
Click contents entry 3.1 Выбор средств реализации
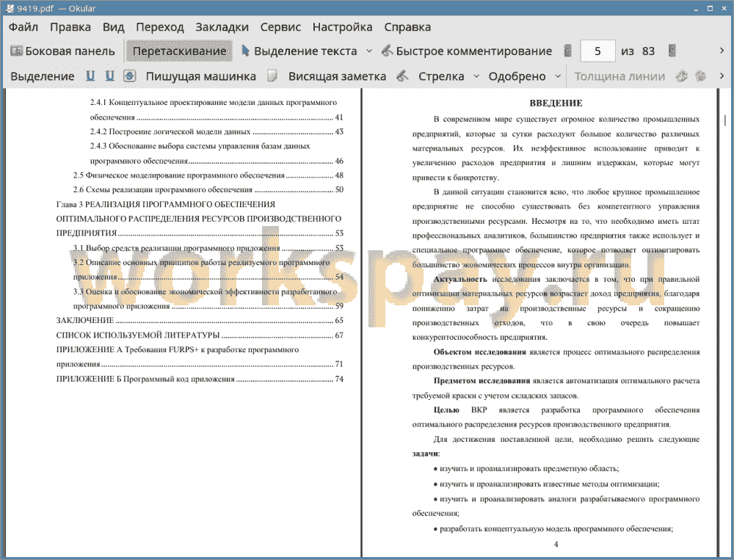208,247
